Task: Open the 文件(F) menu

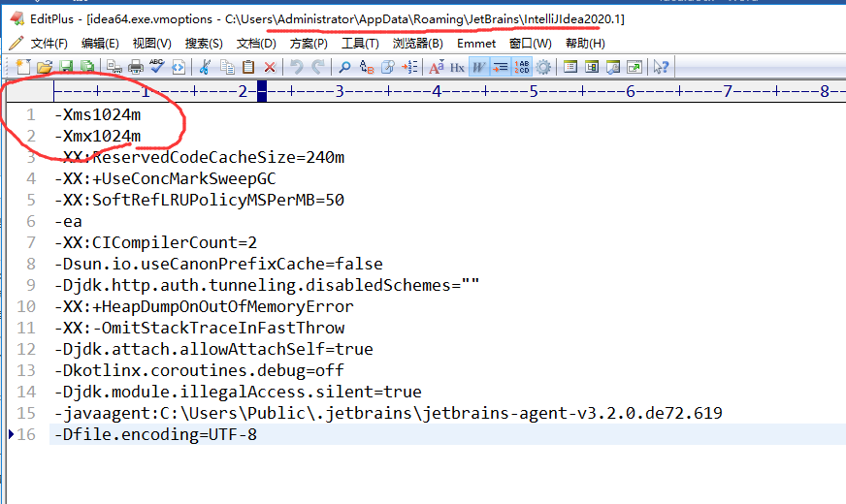Action: pos(49,43)
